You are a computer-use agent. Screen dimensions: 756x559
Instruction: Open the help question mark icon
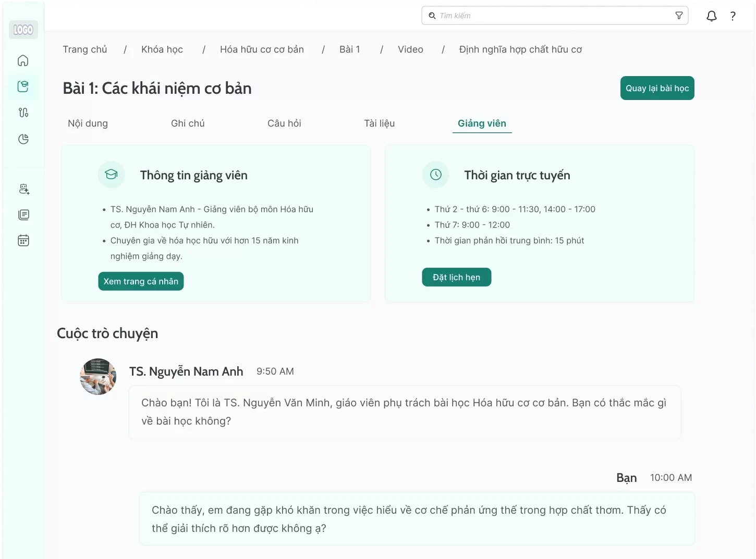click(733, 16)
